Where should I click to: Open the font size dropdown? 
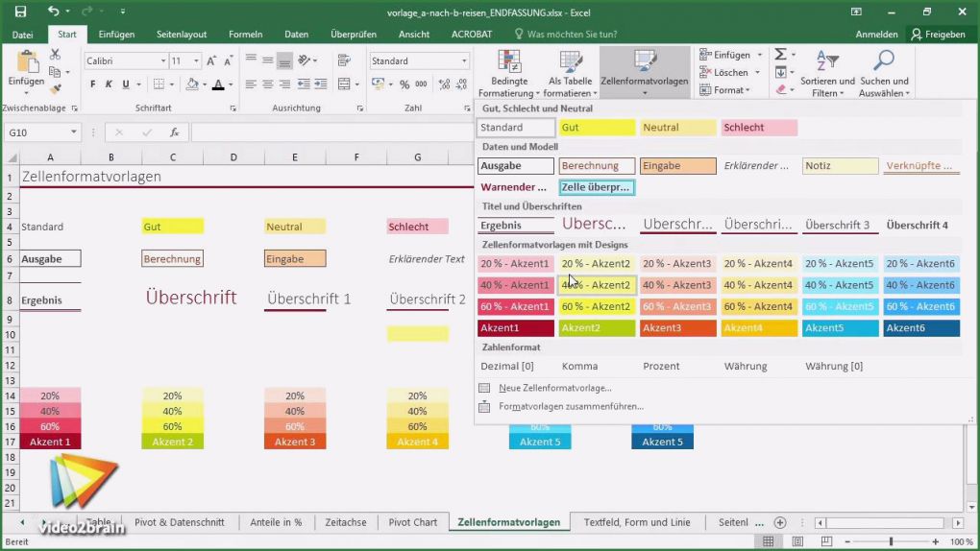pos(196,60)
